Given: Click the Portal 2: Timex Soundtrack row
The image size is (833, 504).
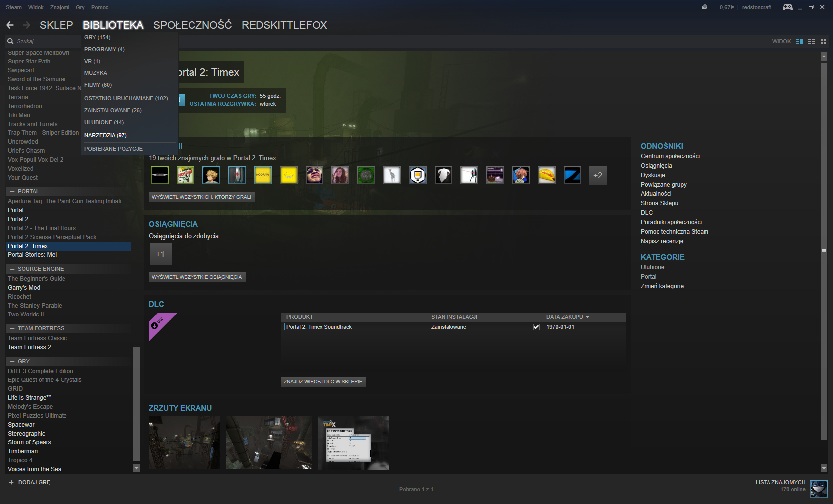Looking at the screenshot, I should [453, 327].
